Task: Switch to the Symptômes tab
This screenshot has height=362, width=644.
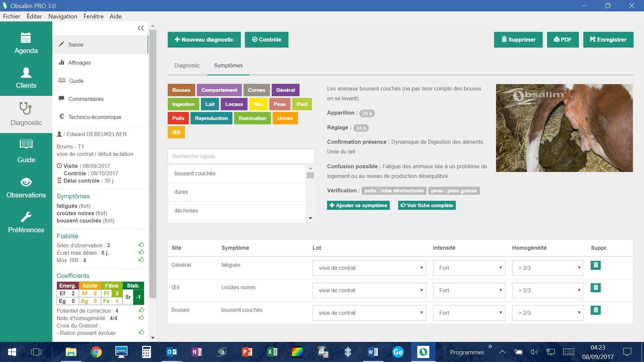Action: point(228,65)
